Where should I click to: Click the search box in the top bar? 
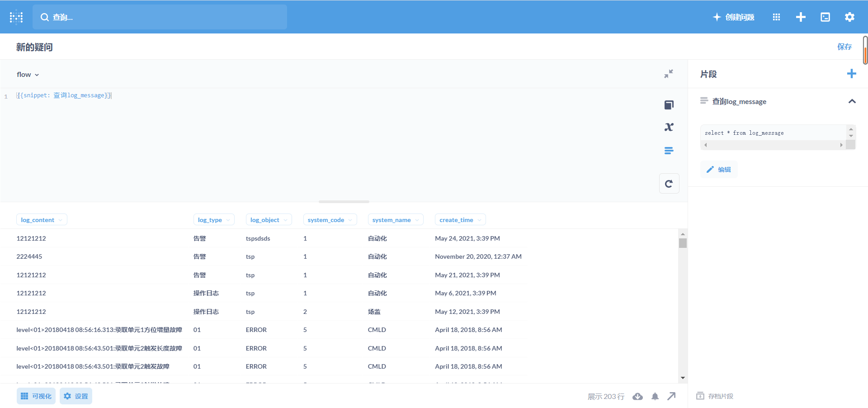tap(160, 17)
